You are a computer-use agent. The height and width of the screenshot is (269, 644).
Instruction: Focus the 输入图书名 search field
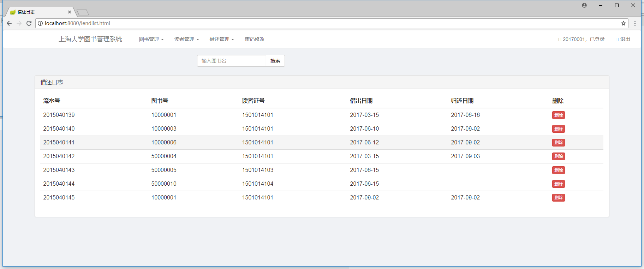pos(231,61)
